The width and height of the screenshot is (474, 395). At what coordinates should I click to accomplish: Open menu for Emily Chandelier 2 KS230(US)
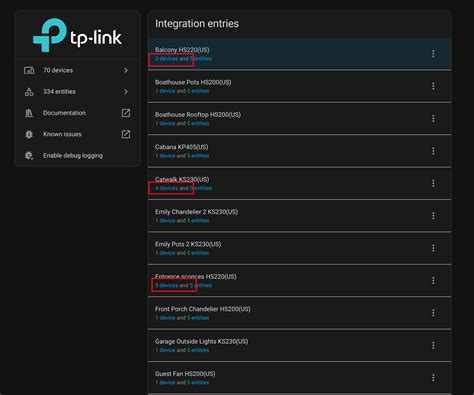[433, 216]
